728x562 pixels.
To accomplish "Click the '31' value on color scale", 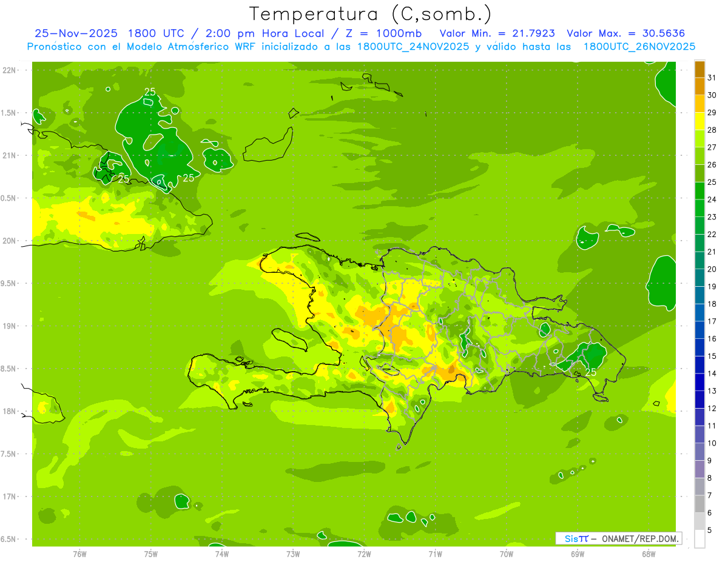I will [712, 78].
